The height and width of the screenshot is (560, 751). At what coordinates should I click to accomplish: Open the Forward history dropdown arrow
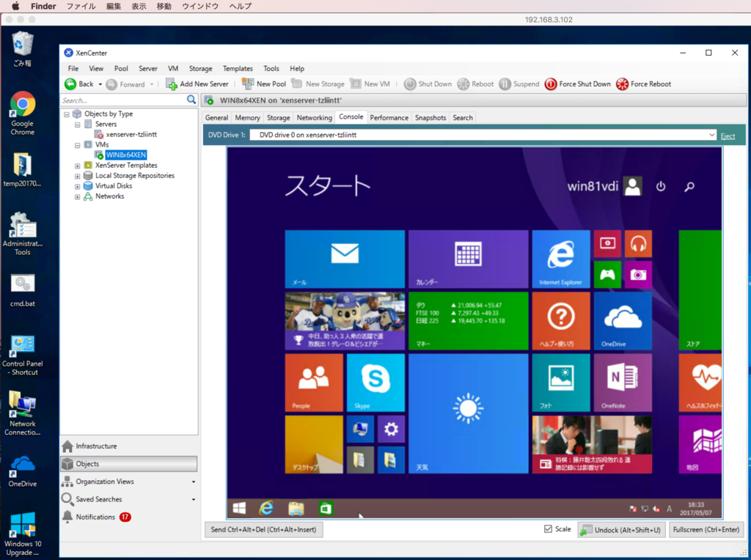pyautogui.click(x=152, y=84)
